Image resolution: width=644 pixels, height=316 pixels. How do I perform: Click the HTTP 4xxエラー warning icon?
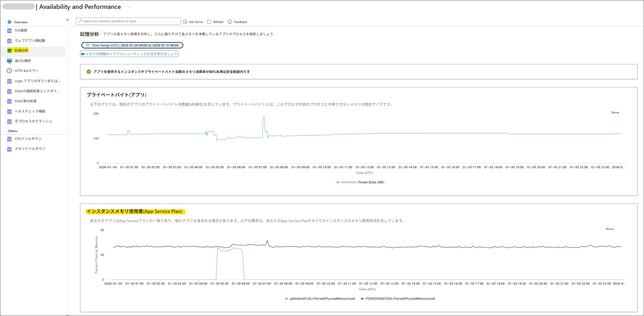9,71
